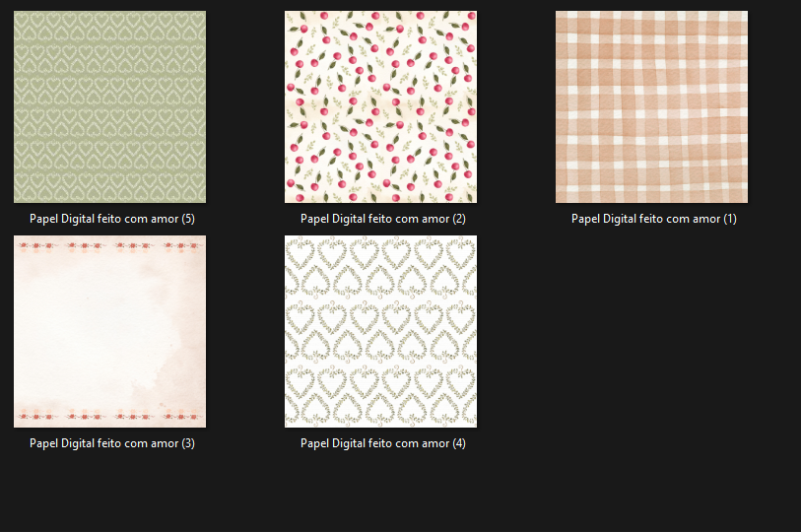Viewport: 801px width, 532px height.
Task: Pick the image above the label ending in (4)
Action: coord(380,331)
